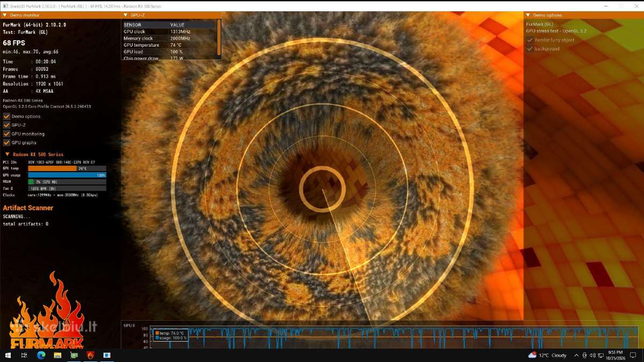This screenshot has width=644, height=362.
Task: Click the Artifact Scanner heading
Action: click(28, 208)
